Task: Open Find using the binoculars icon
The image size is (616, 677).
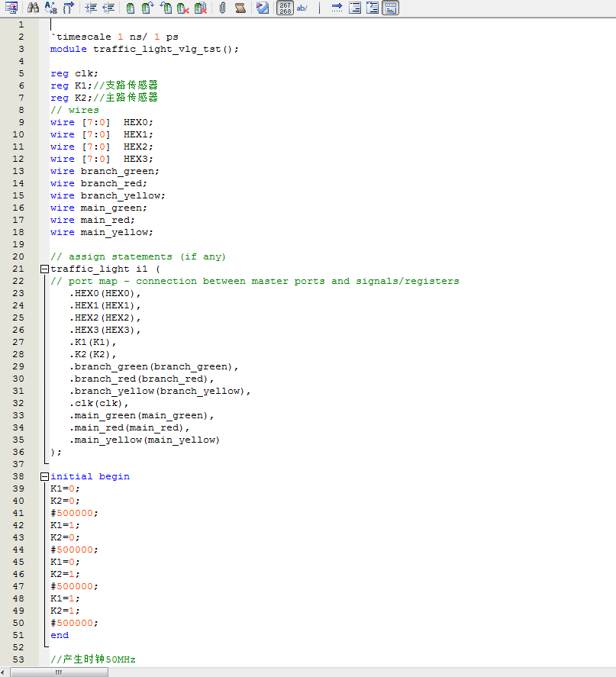Action: pos(33,8)
